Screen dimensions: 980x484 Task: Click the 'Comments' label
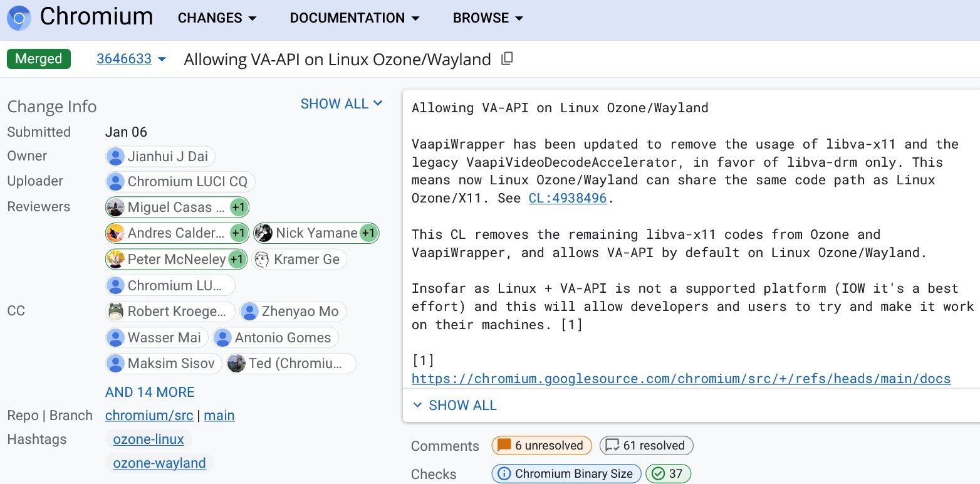445,446
